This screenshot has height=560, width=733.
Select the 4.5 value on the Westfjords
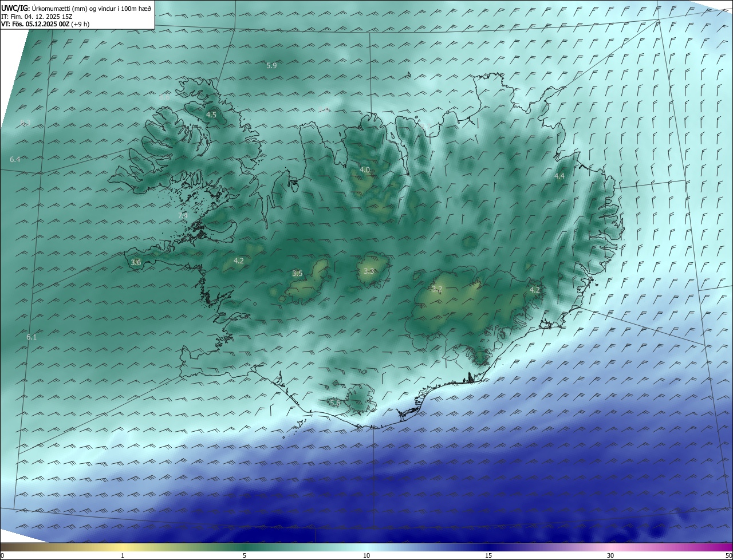pos(211,115)
